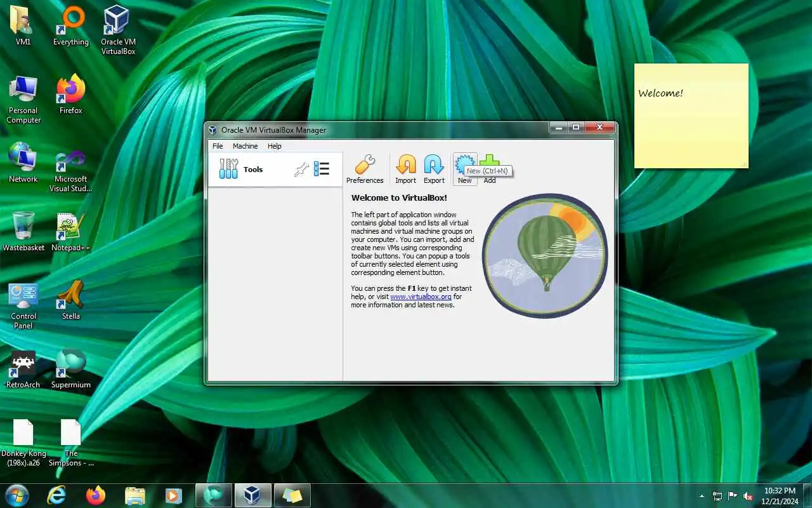The image size is (812, 508).
Task: Select the Wastebasket desktop icon
Action: click(x=23, y=232)
